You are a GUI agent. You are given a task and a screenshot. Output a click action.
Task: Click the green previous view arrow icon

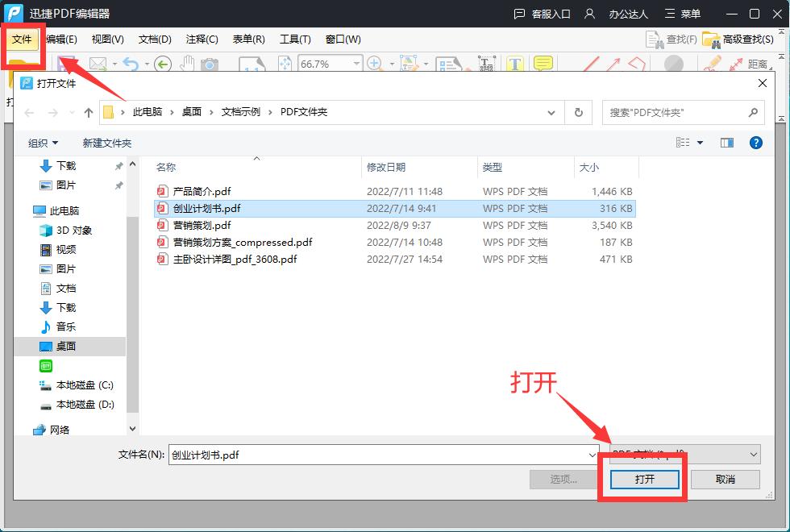[161, 64]
